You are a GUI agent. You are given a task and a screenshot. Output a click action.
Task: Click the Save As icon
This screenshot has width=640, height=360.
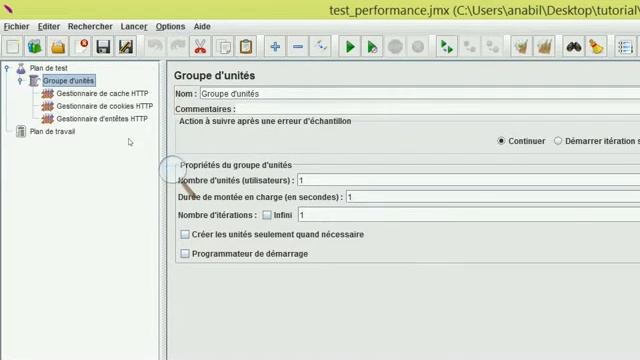click(126, 47)
